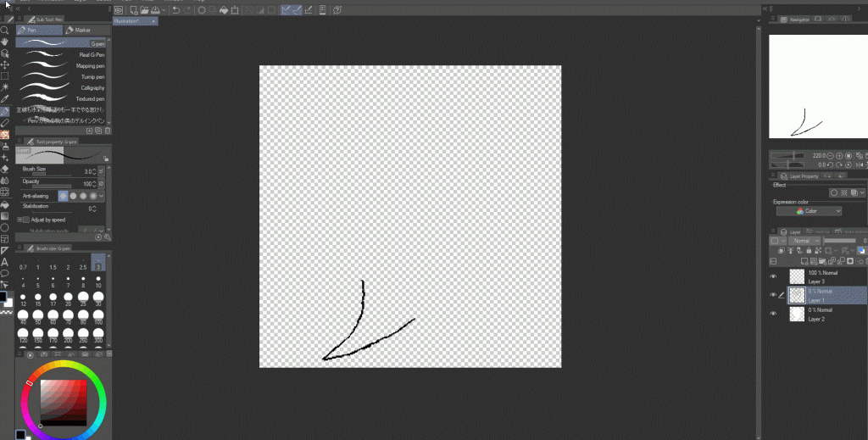Select the rectangular selection marquee tool
Viewport: 868px width, 440px height.
pos(4,75)
